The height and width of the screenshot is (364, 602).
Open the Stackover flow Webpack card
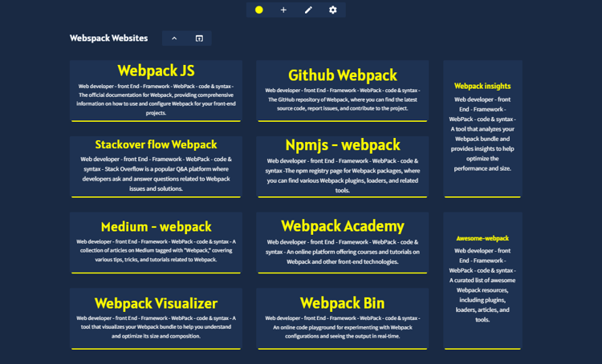[156, 167]
